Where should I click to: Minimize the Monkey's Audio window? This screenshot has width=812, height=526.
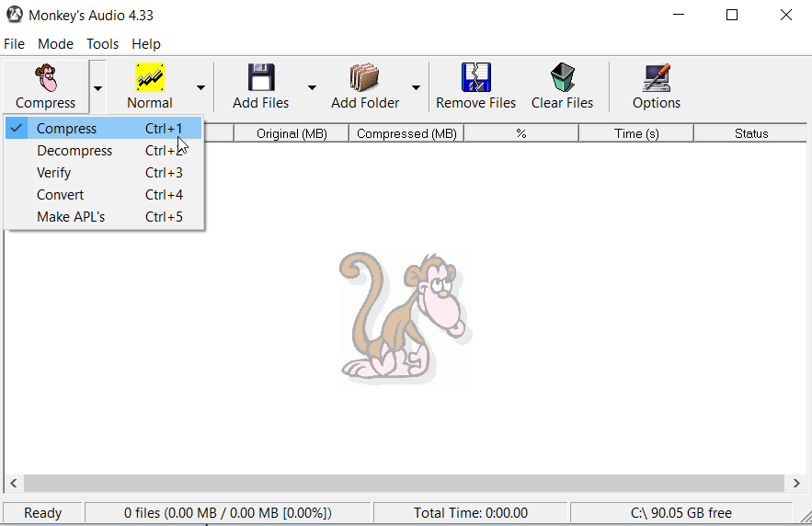(x=679, y=15)
